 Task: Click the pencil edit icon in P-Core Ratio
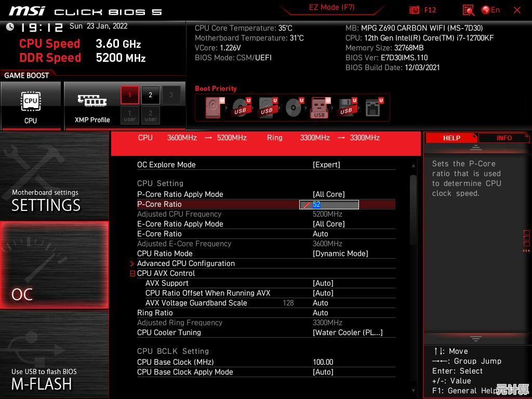click(x=307, y=205)
